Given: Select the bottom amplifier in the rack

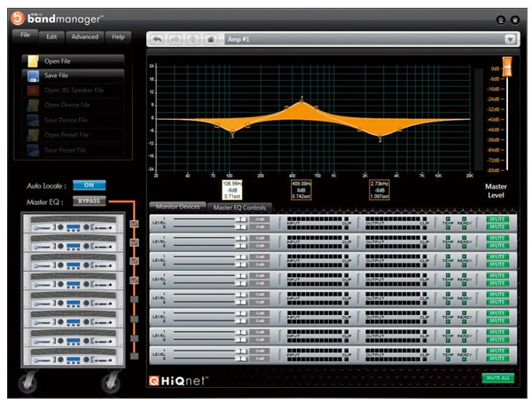Looking at the screenshot, I should click(x=74, y=356).
